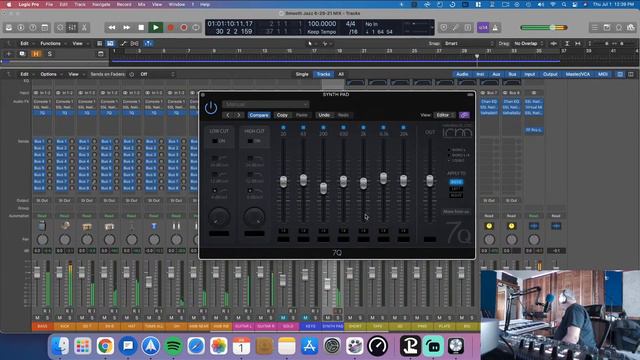The height and width of the screenshot is (360, 640).
Task: Toggle the 7Q plugin power button
Action: pyautogui.click(x=211, y=108)
